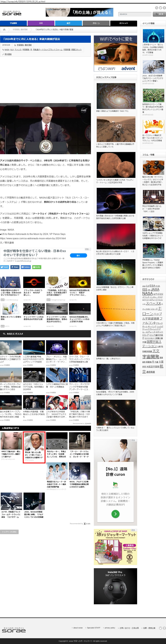This screenshot has height=644, width=166.
Task: Open the 宇宙開発 navigation tab
Action: [13, 23]
